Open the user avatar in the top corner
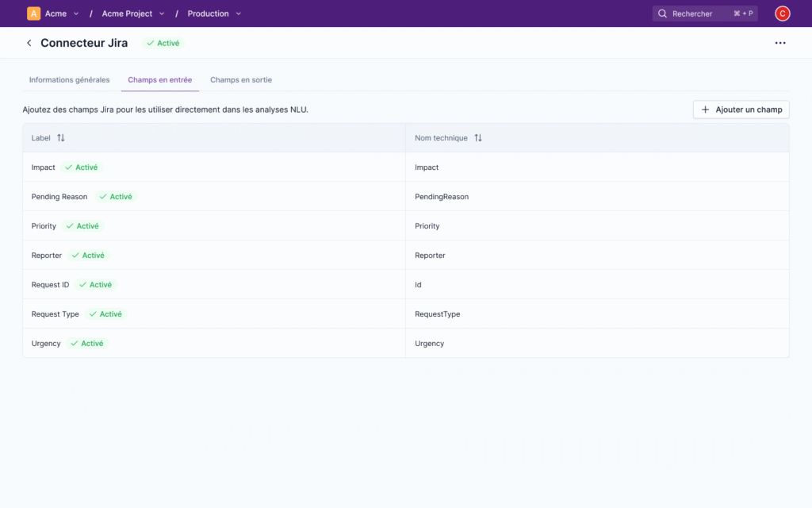The width and height of the screenshot is (812, 508). pos(782,13)
